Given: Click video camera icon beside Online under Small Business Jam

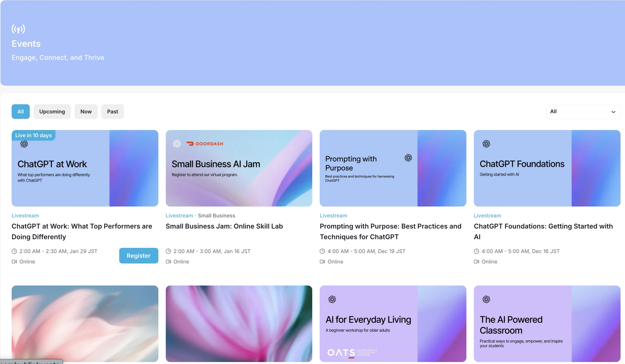Looking at the screenshot, I should 169,262.
